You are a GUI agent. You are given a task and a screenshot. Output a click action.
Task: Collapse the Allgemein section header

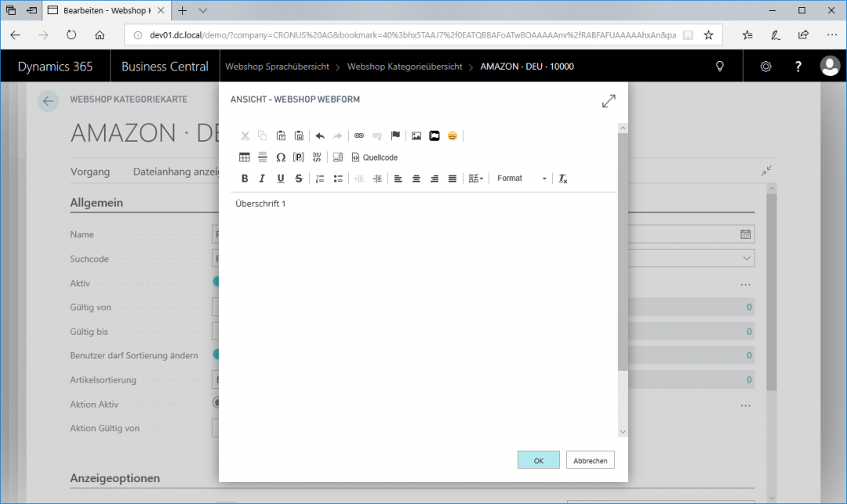tap(96, 202)
